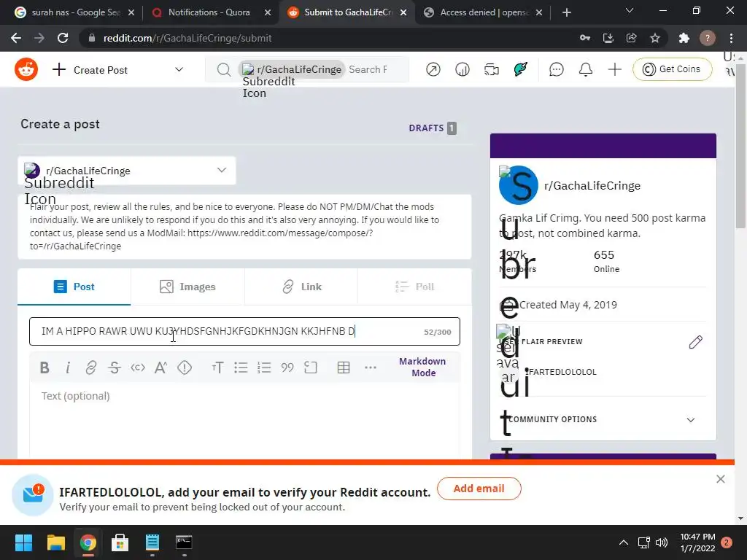This screenshot has height=560, width=747.
Task: Insert a bulleted list
Action: point(241,367)
